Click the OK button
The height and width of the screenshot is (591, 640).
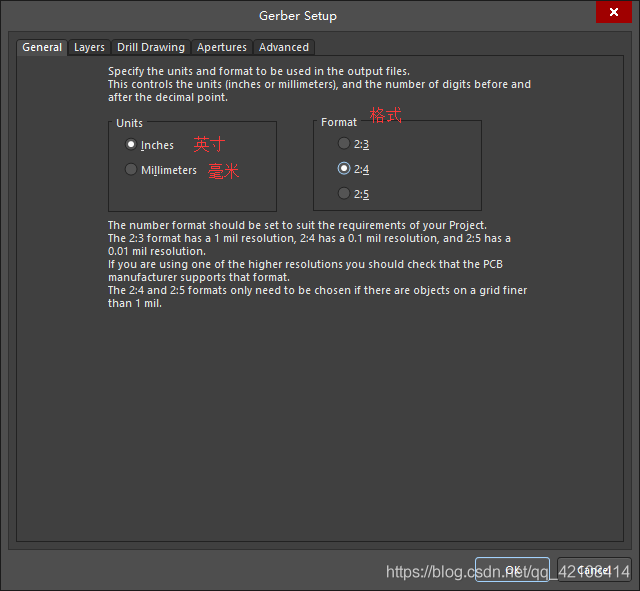pyautogui.click(x=512, y=569)
